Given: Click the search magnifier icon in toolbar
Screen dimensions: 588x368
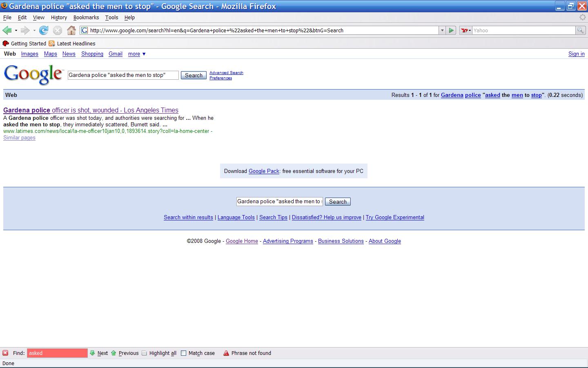Looking at the screenshot, I should (580, 30).
